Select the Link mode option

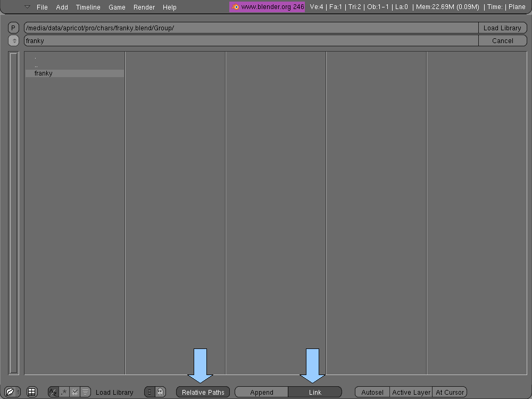315,392
